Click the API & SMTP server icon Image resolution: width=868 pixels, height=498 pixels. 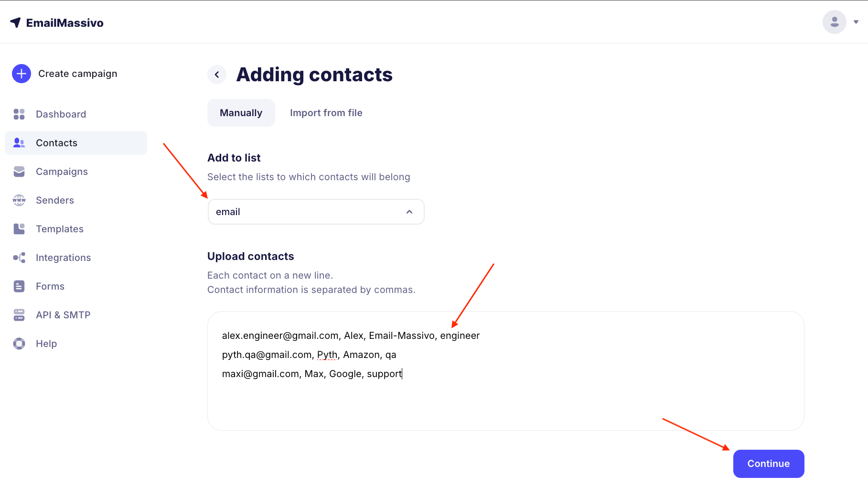[x=19, y=315]
